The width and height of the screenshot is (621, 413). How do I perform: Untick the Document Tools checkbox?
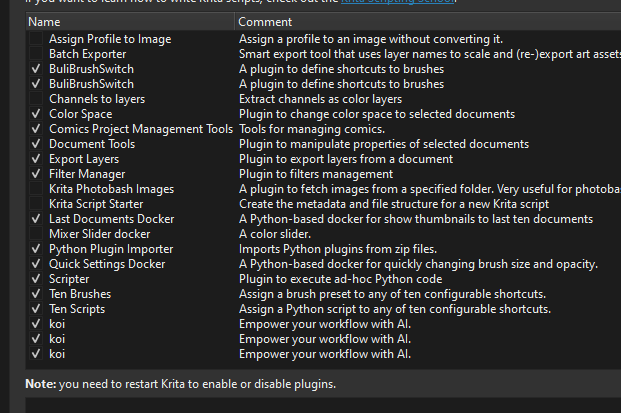click(x=36, y=144)
